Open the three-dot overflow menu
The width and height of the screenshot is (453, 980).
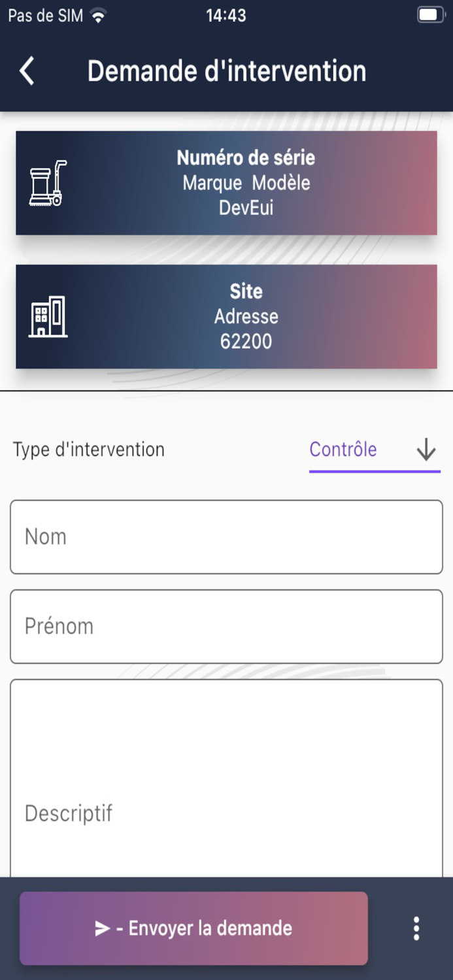coord(416,927)
